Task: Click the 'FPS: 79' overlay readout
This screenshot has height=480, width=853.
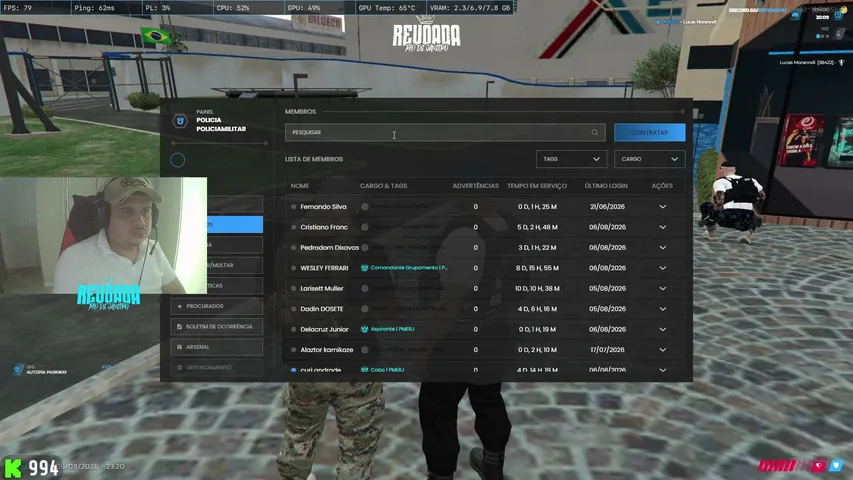Action: 17,8
